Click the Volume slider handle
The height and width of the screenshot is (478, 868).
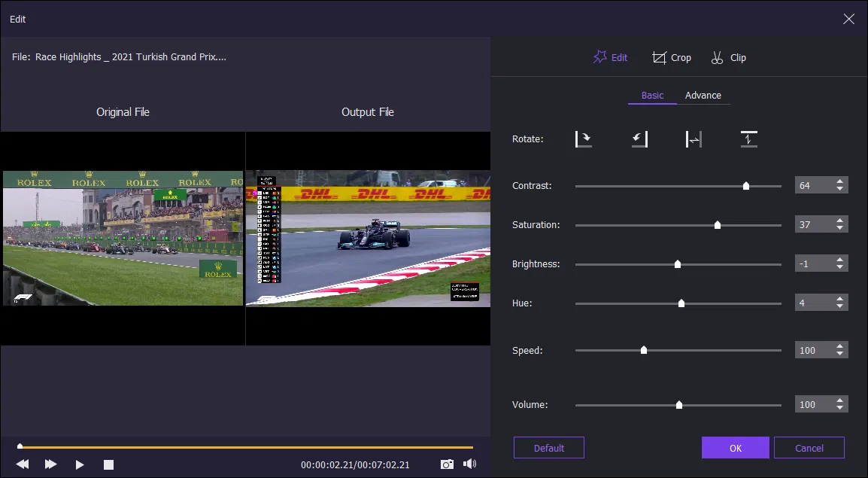679,405
